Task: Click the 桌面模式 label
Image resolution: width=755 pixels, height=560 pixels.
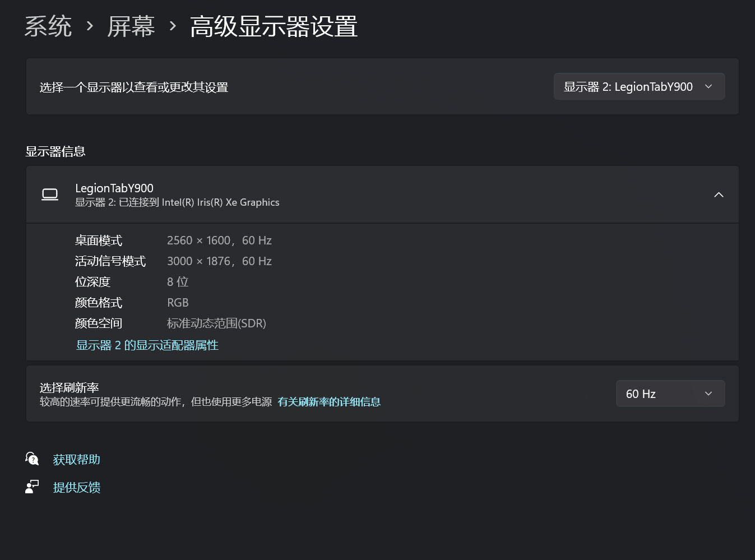Action: [99, 240]
